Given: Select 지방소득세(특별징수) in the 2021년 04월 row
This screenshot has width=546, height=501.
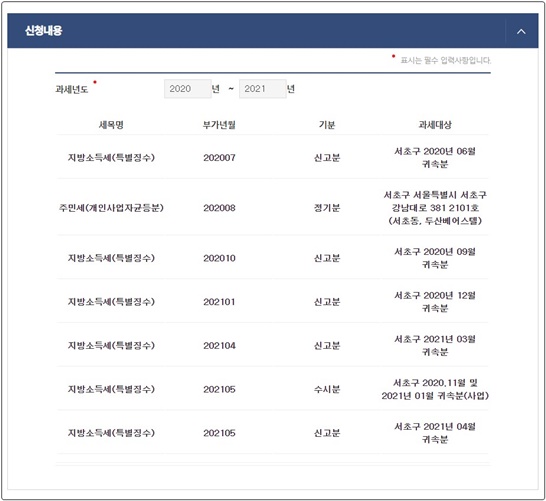Looking at the screenshot, I should point(111,433).
